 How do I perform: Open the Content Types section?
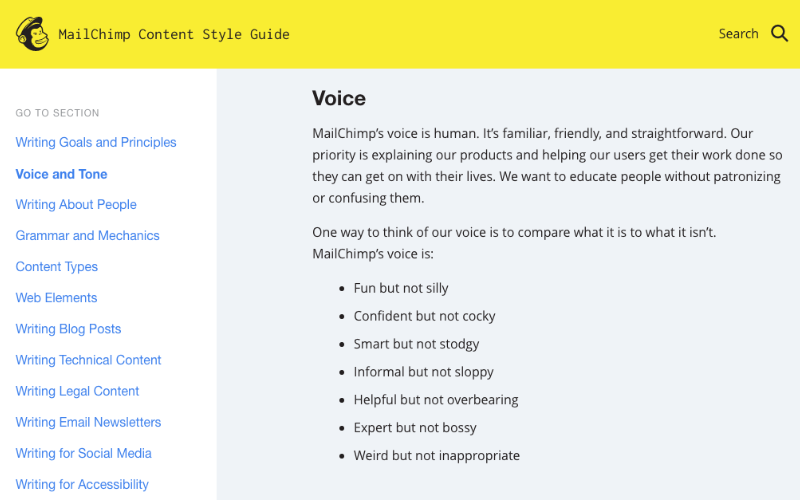click(56, 267)
